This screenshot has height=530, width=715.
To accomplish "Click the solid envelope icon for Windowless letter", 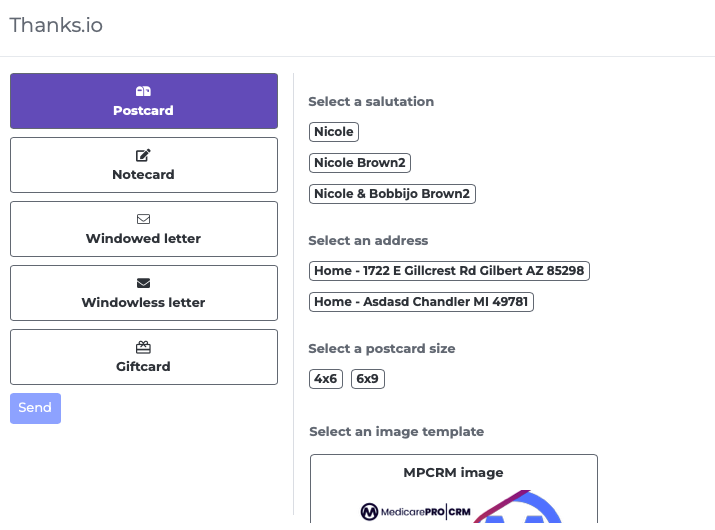I will click(143, 283).
